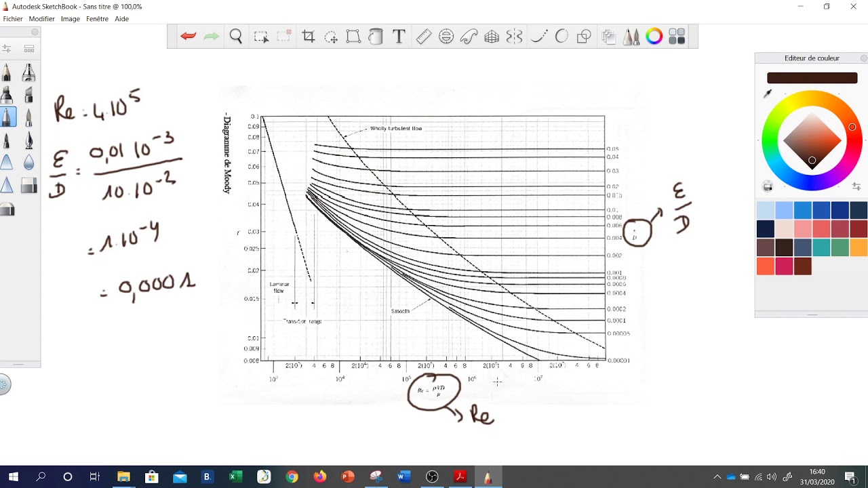Click the hue ring handle
This screenshot has height=488, width=868.
pyautogui.click(x=852, y=127)
